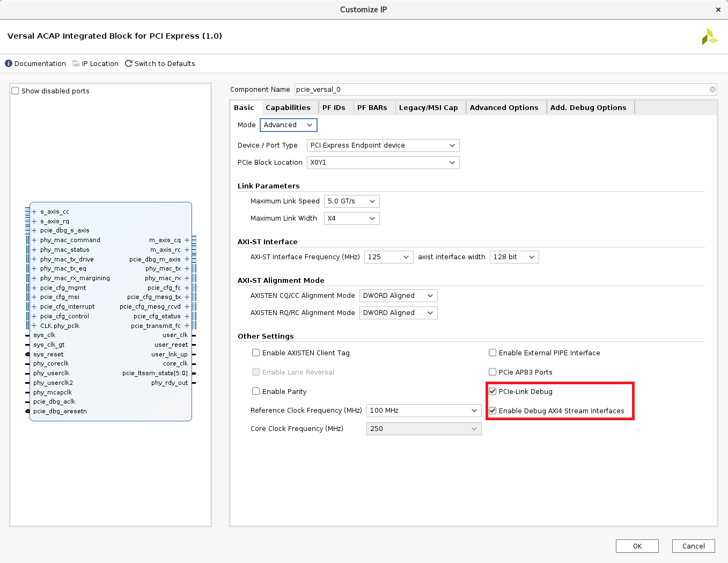Switch to the Legacy/MSI Cap tab

tap(429, 107)
